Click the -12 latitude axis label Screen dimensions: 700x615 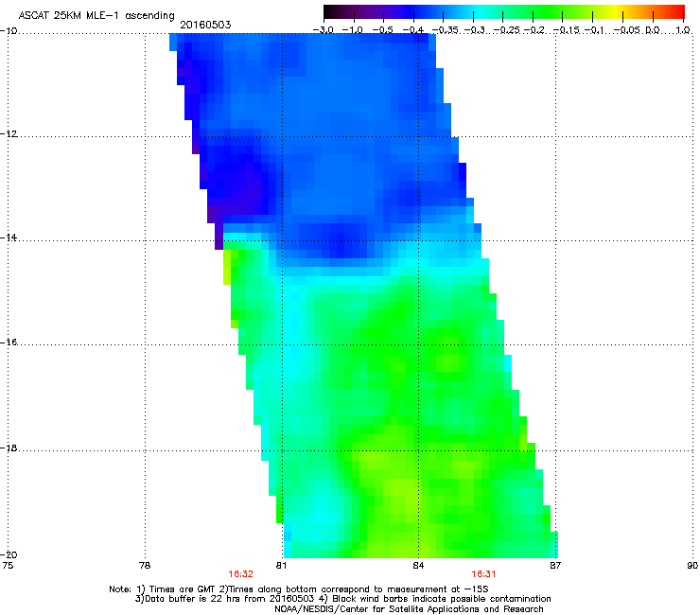pos(9,134)
